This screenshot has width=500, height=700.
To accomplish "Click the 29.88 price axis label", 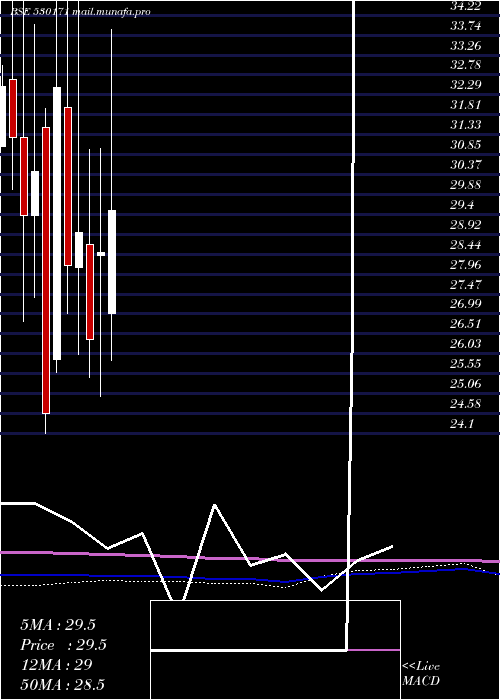I will tap(466, 185).
